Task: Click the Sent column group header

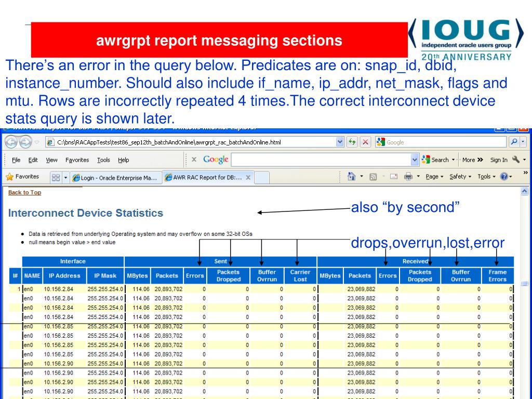Action: 220,261
